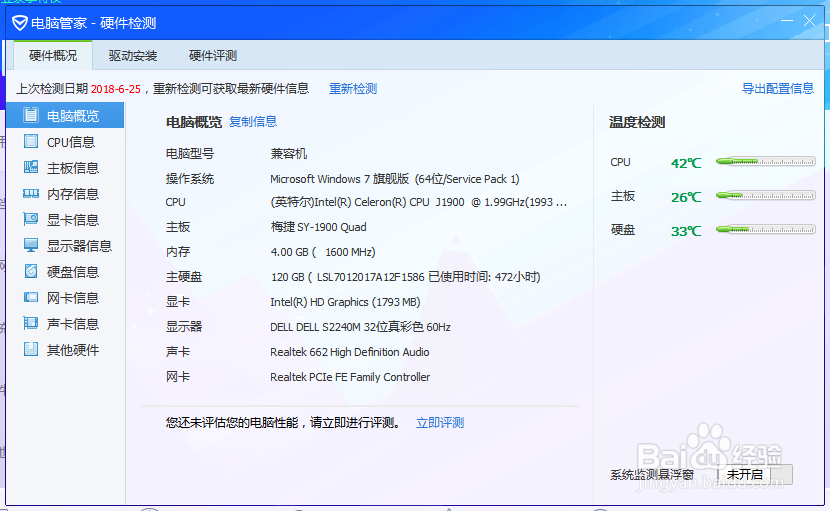Image resolution: width=830 pixels, height=511 pixels.
Task: Click the 硬盘 33℃ temperature value
Action: pos(686,231)
